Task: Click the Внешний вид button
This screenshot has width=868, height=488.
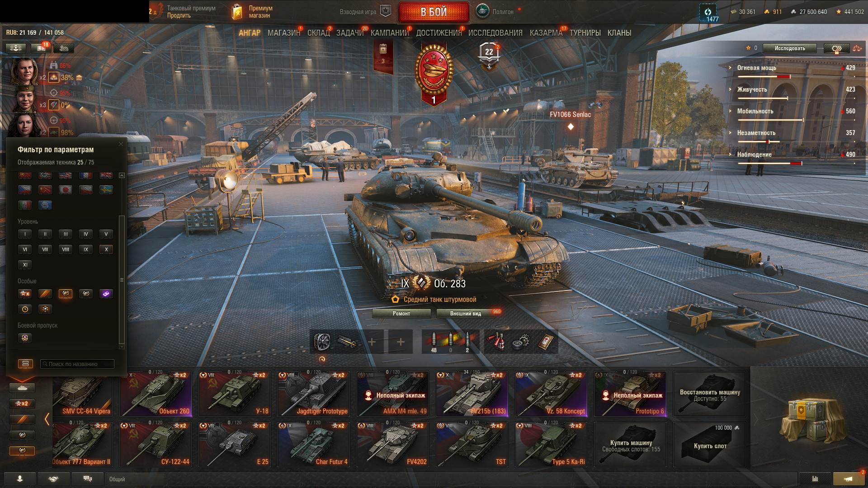Action: click(466, 314)
